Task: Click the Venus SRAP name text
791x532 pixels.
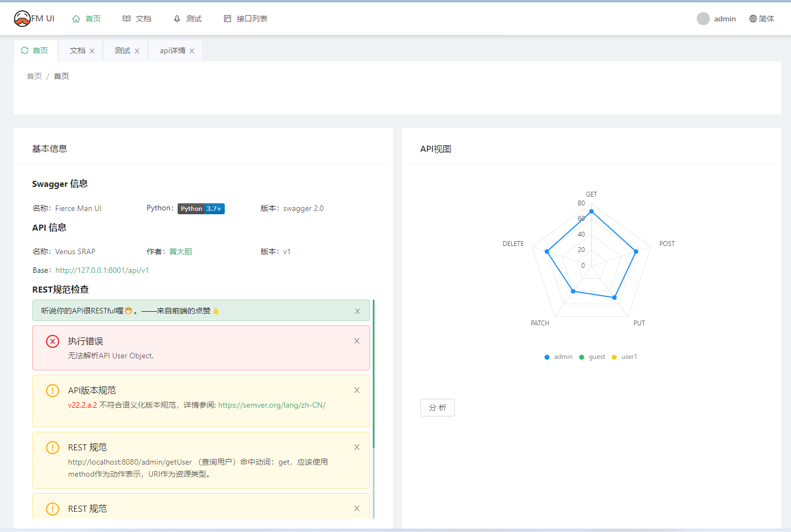Action: 75,251
